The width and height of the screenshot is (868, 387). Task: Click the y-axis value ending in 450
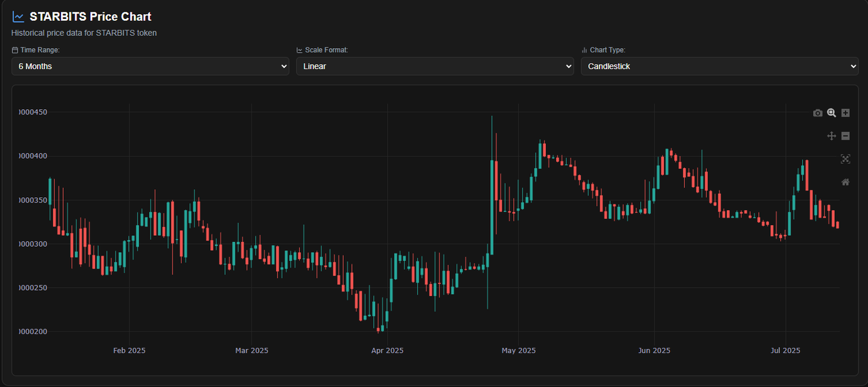click(33, 112)
